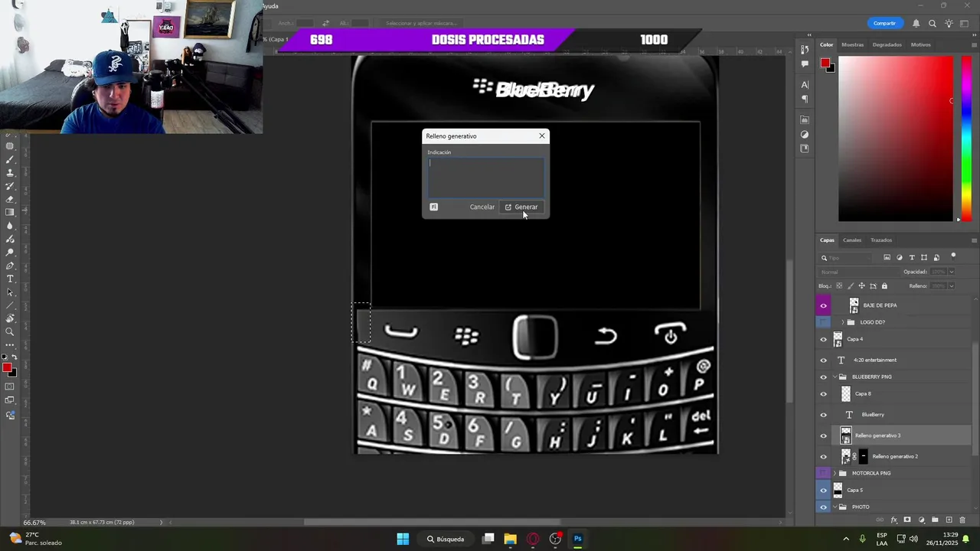Screen dimensions: 980x551
Task: Hide the Capa 5 layer
Action: 824,491
